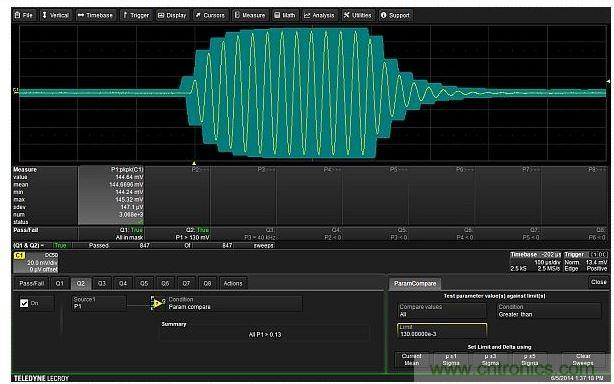Open the Source1 P1 selector
Image resolution: width=614 pixels, height=384 pixels.
tap(99, 303)
